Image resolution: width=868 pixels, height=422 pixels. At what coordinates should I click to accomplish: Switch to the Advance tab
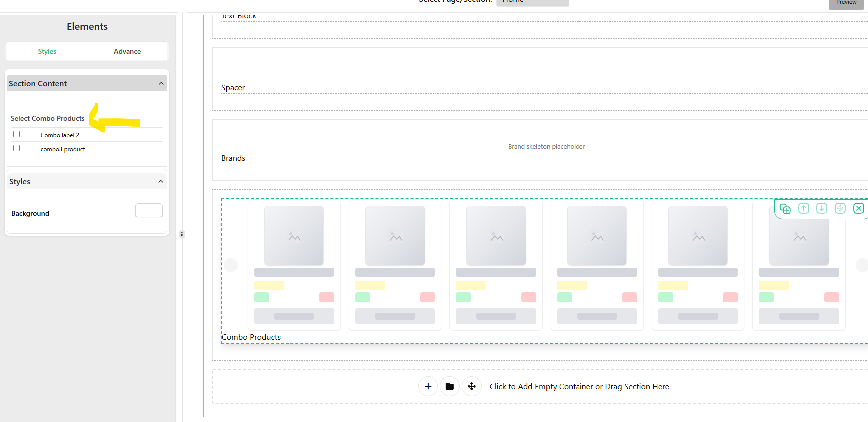[127, 51]
